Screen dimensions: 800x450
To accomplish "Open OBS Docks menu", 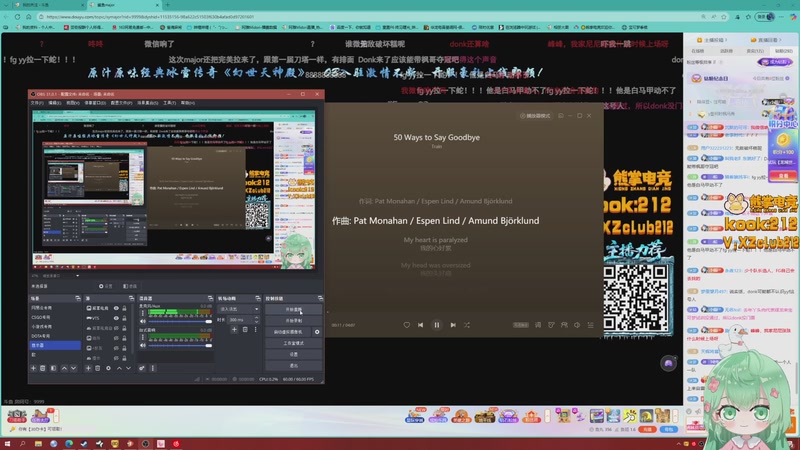I will [x=95, y=103].
